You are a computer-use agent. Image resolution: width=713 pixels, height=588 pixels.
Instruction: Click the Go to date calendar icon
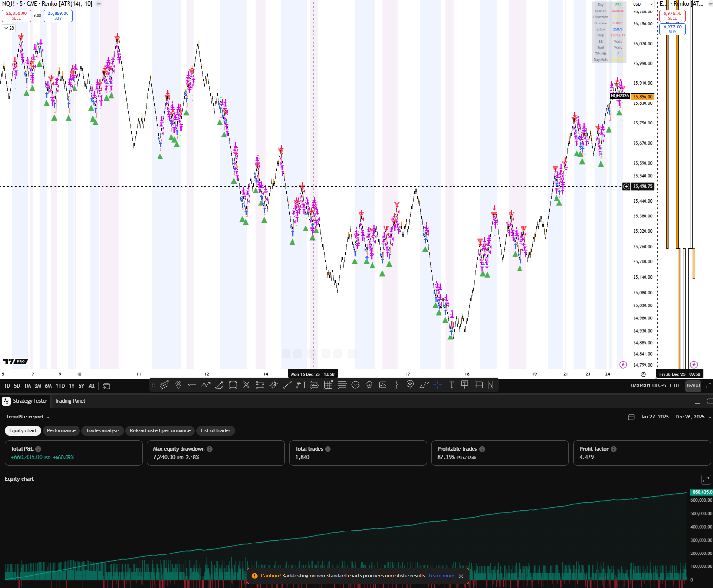(107, 386)
